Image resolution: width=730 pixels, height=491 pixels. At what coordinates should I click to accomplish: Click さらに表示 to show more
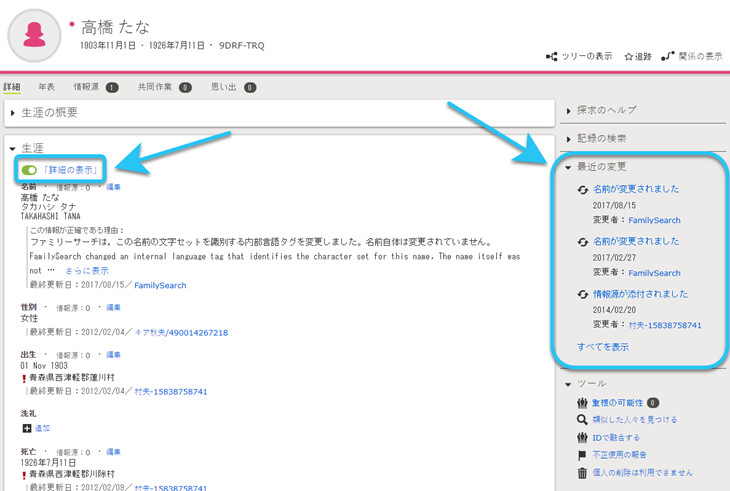(x=87, y=271)
